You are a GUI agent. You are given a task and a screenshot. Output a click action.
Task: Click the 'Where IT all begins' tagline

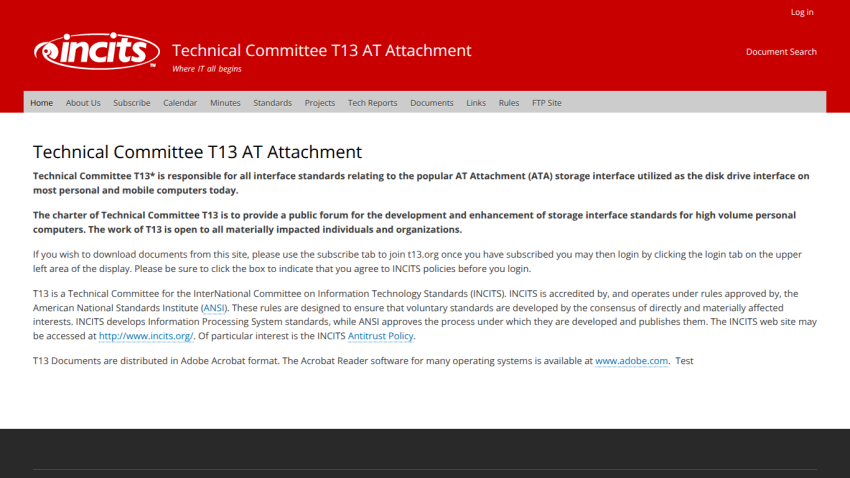207,69
